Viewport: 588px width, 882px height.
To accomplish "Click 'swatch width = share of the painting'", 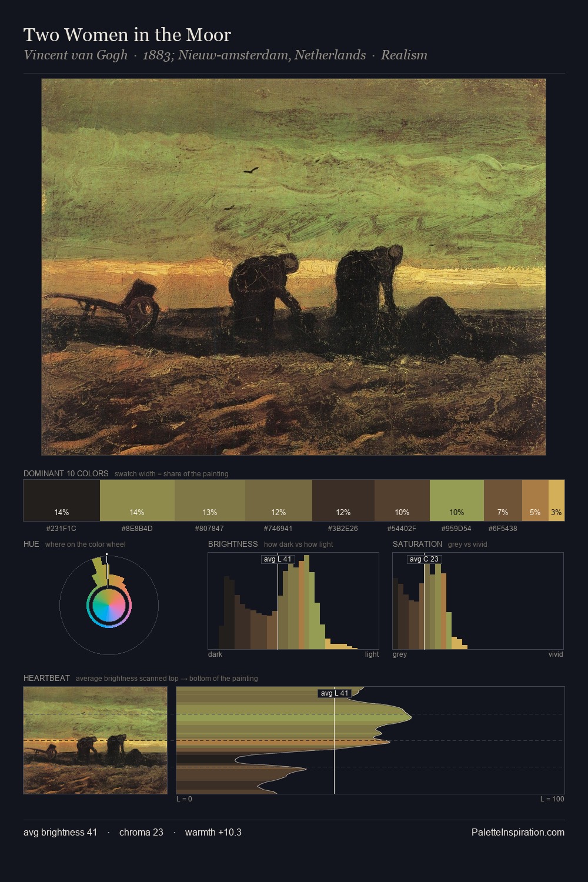I will pyautogui.click(x=172, y=474).
